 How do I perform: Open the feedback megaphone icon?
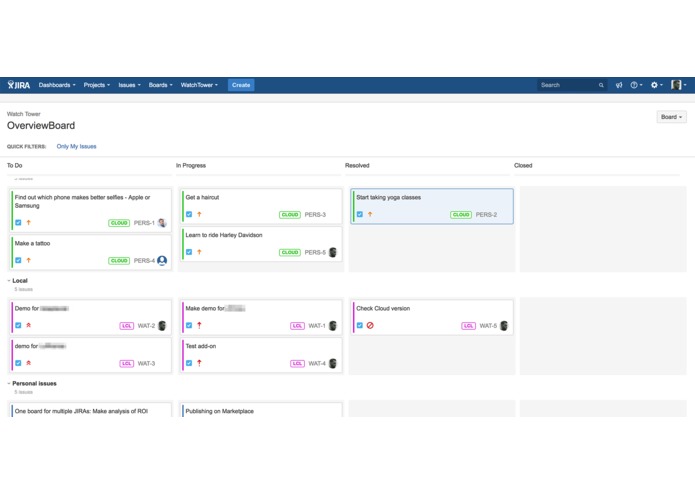[x=619, y=85]
